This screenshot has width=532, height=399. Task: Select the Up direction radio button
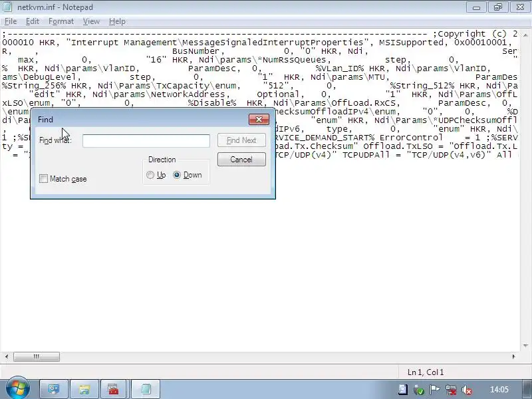point(150,175)
